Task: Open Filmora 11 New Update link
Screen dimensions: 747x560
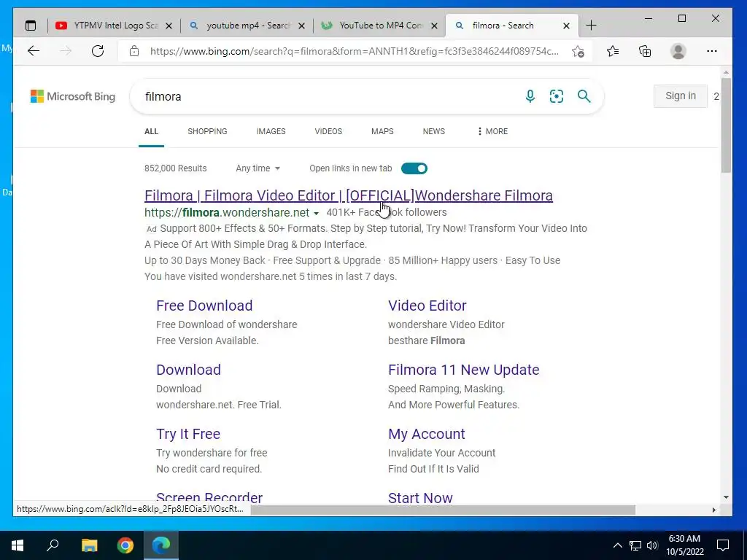Action: tap(463, 370)
